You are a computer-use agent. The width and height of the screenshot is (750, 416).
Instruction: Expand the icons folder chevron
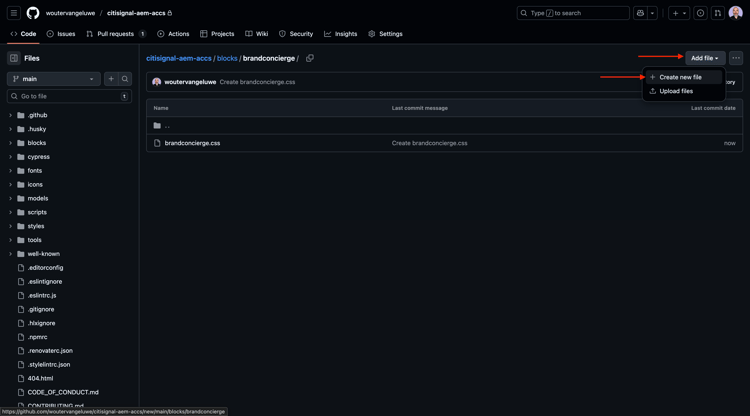(11, 185)
